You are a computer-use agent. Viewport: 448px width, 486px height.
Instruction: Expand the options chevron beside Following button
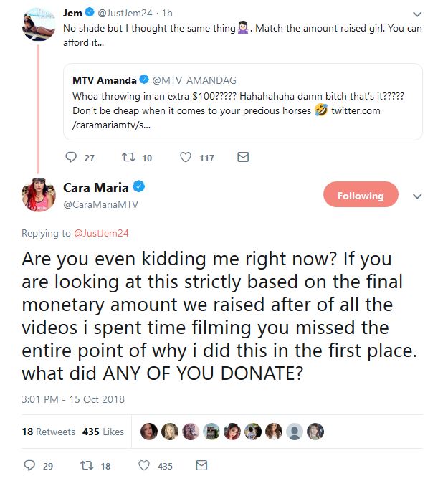pos(418,196)
